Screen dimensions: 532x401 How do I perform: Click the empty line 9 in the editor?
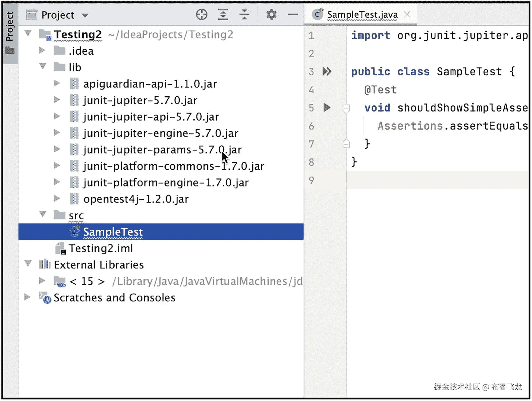[x=432, y=180]
